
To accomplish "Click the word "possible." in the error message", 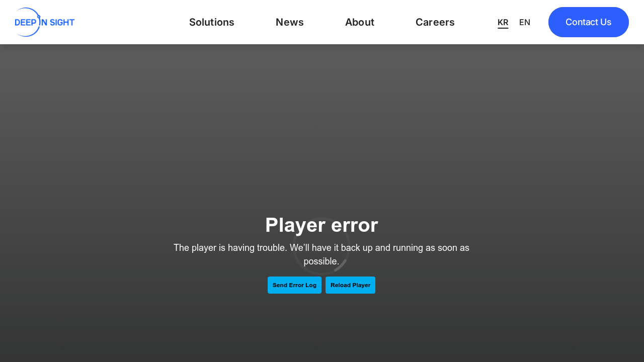I will (321, 261).
